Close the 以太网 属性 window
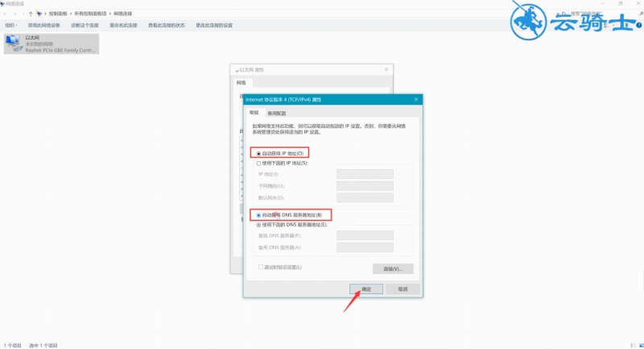The width and height of the screenshot is (644, 349). point(386,70)
